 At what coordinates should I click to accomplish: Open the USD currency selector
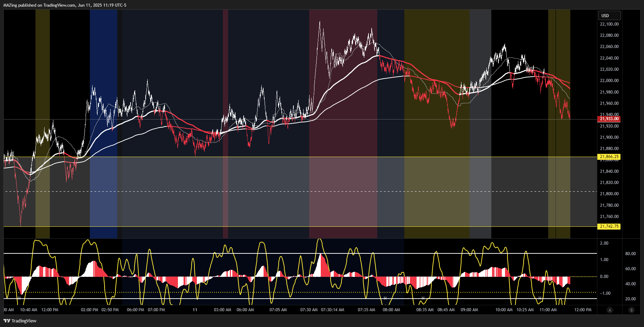click(609, 15)
